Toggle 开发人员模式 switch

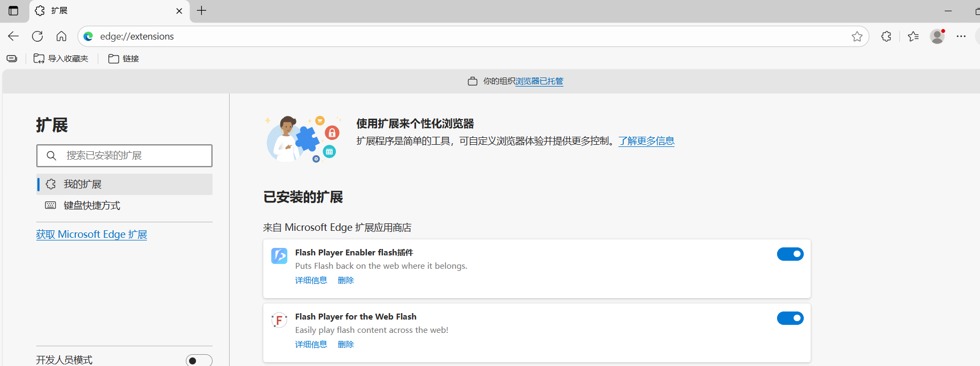click(x=199, y=361)
